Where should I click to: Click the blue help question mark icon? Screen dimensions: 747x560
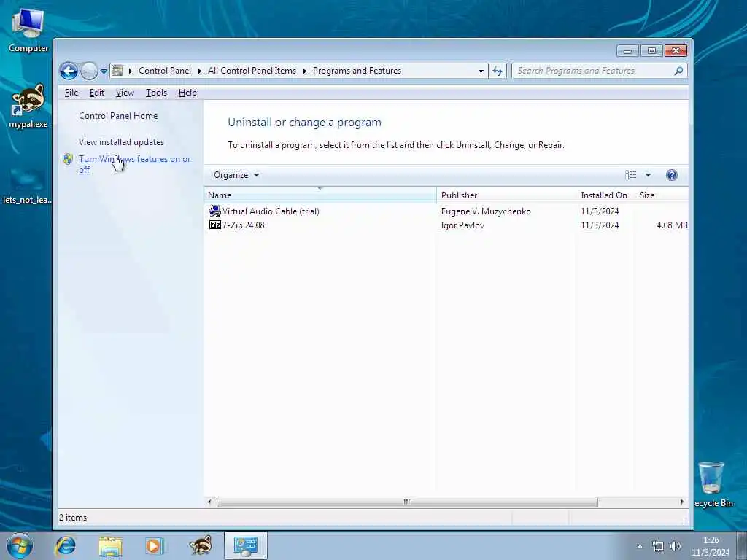tap(672, 175)
